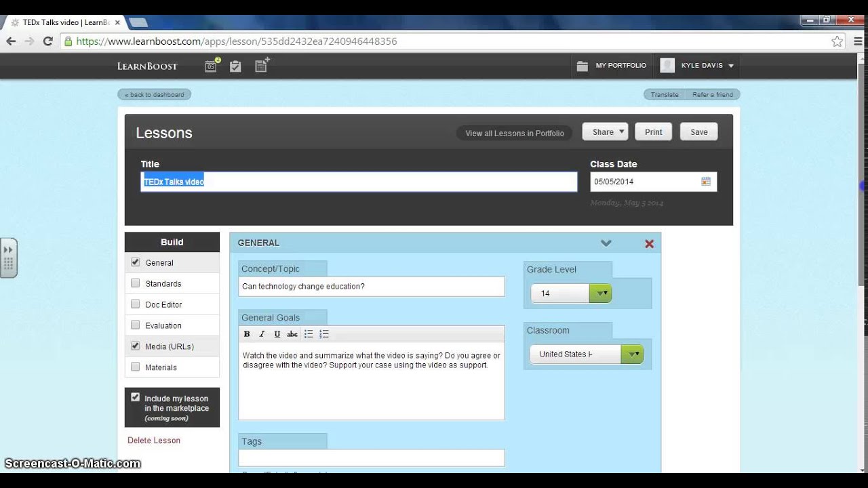
Task: Click View all Lessons in Portfolio
Action: [x=515, y=133]
